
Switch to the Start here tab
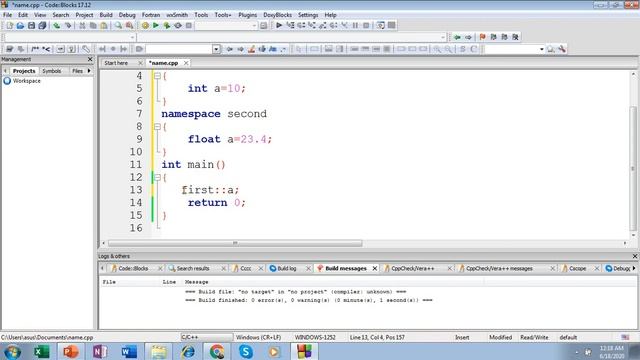[x=116, y=63]
